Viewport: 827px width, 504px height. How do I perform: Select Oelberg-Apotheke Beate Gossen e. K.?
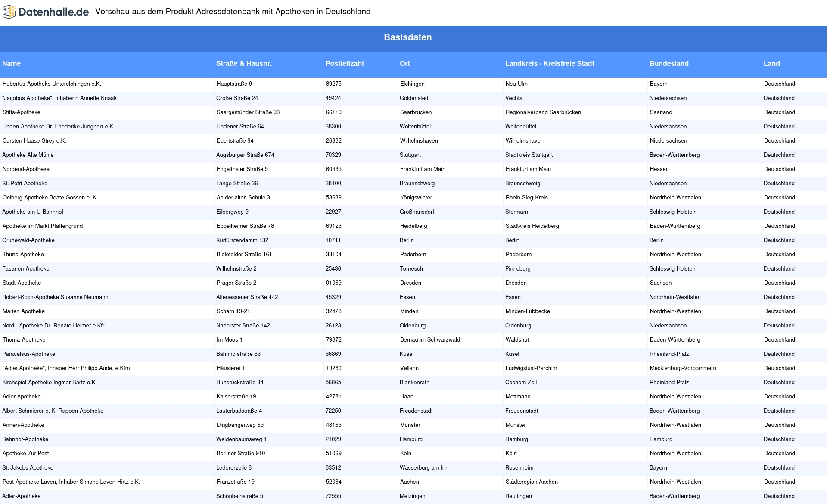pyautogui.click(x=50, y=198)
